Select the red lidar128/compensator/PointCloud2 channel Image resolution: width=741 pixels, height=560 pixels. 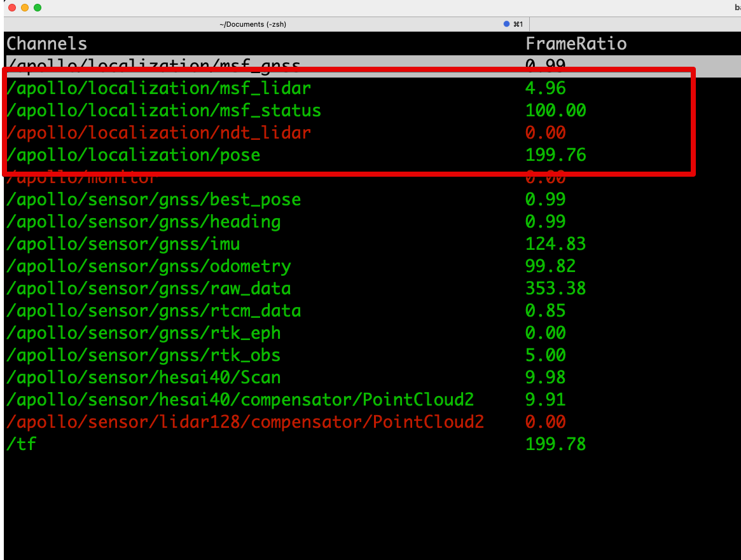pos(246,421)
